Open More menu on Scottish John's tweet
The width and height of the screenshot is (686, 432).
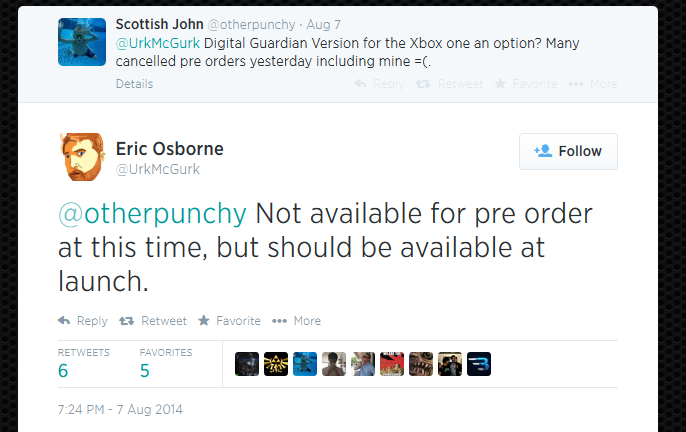(x=593, y=84)
